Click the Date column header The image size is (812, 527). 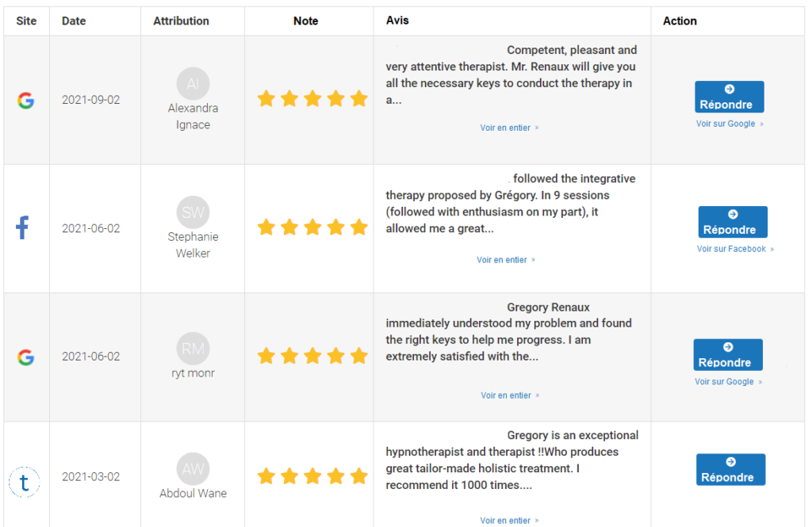point(74,21)
